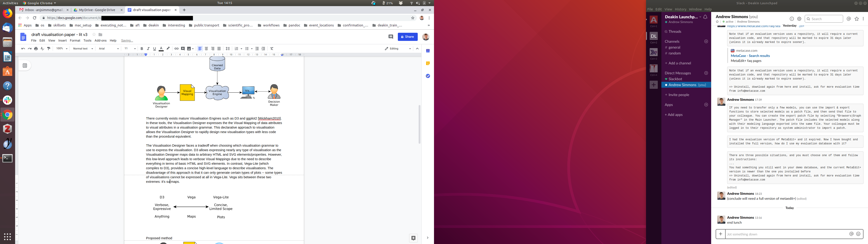This screenshot has width=868, height=244.
Task: Switch to My Drive - Google Drive tab
Action: pos(97,10)
